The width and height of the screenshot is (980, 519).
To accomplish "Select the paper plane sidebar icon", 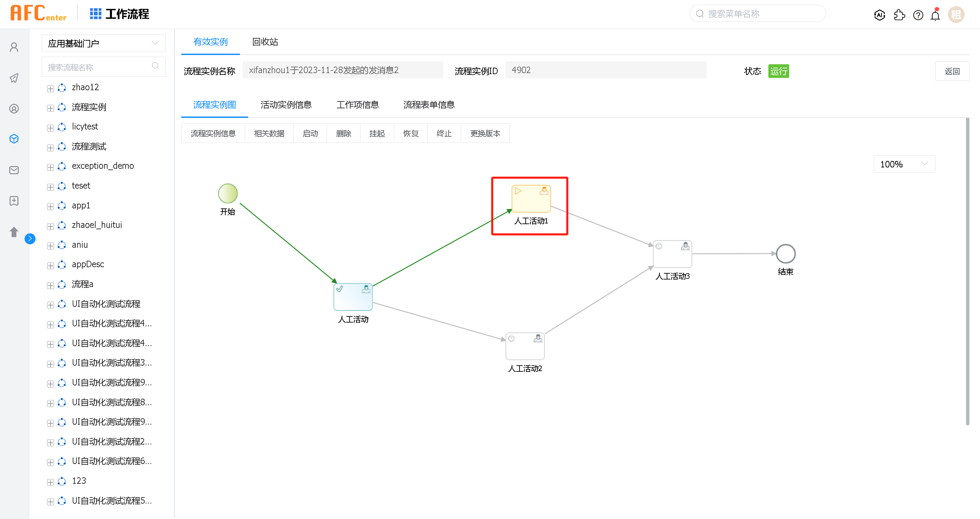I will pos(14,78).
